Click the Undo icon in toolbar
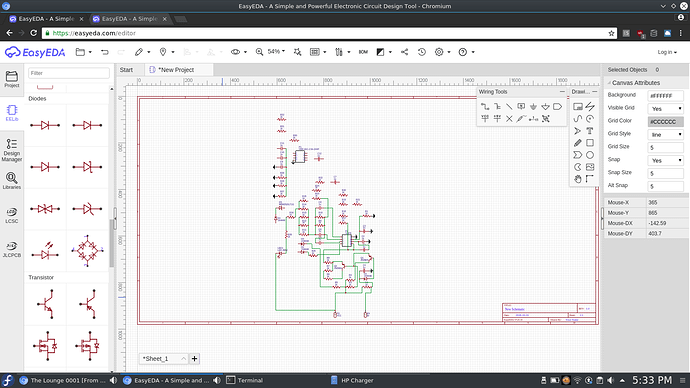 tap(105, 52)
